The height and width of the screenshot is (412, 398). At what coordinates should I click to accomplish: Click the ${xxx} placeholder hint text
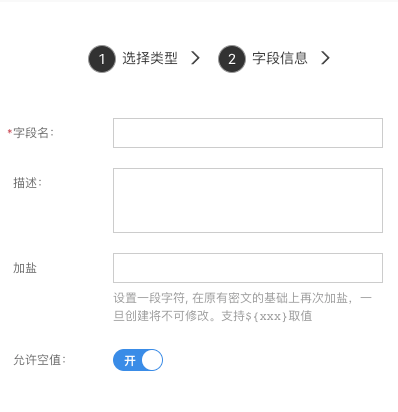click(266, 316)
